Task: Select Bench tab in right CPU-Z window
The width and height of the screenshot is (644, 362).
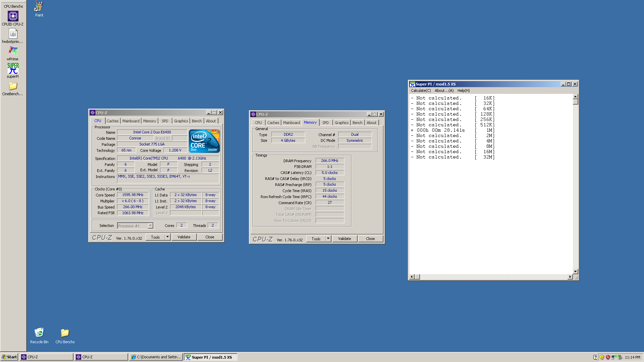Action: point(358,123)
